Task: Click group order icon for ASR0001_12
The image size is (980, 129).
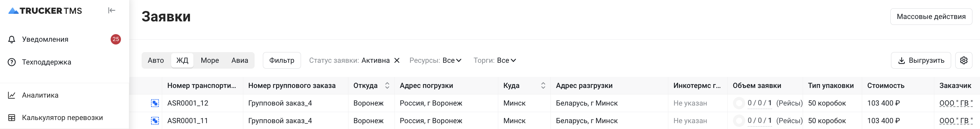Action: [x=155, y=103]
